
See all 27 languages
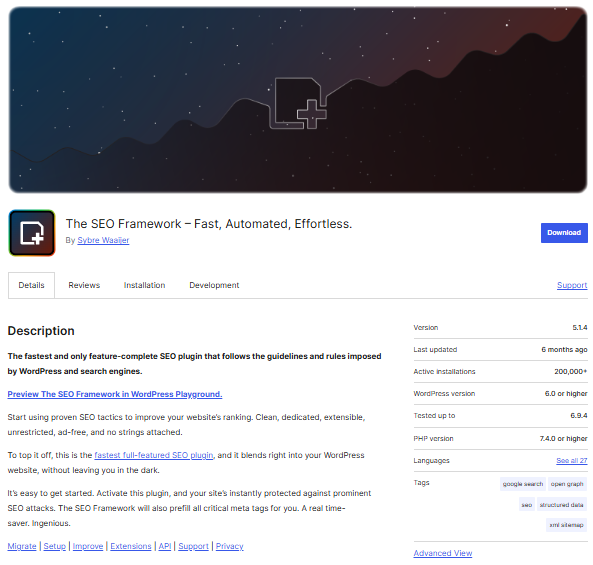pyautogui.click(x=571, y=461)
